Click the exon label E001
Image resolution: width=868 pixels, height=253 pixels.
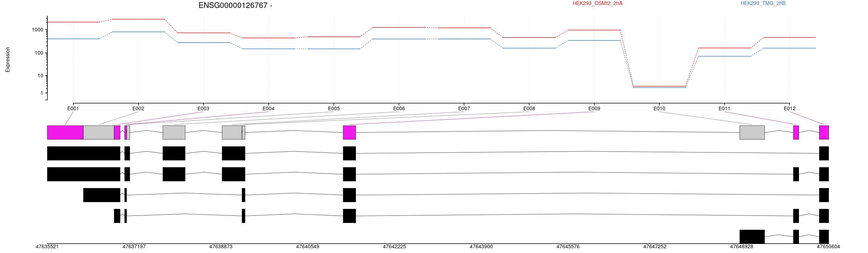click(x=73, y=108)
